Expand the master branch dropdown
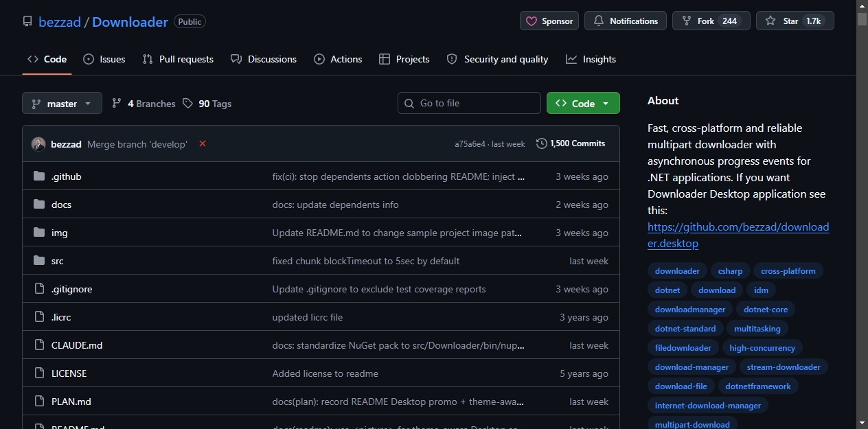This screenshot has width=868, height=429. [x=62, y=103]
